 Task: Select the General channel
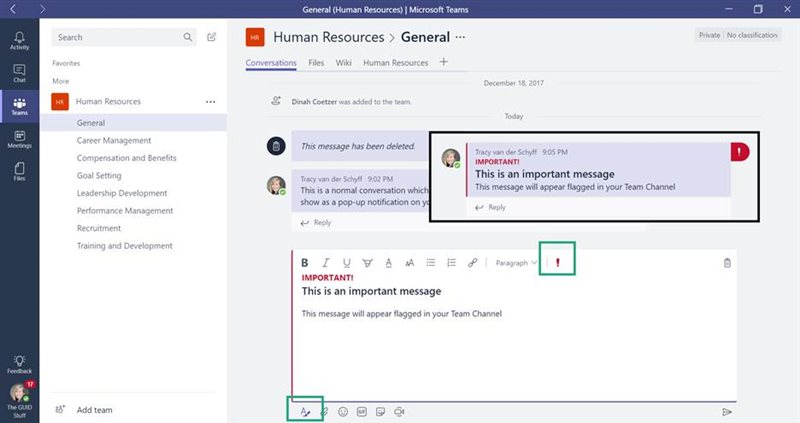(x=134, y=123)
